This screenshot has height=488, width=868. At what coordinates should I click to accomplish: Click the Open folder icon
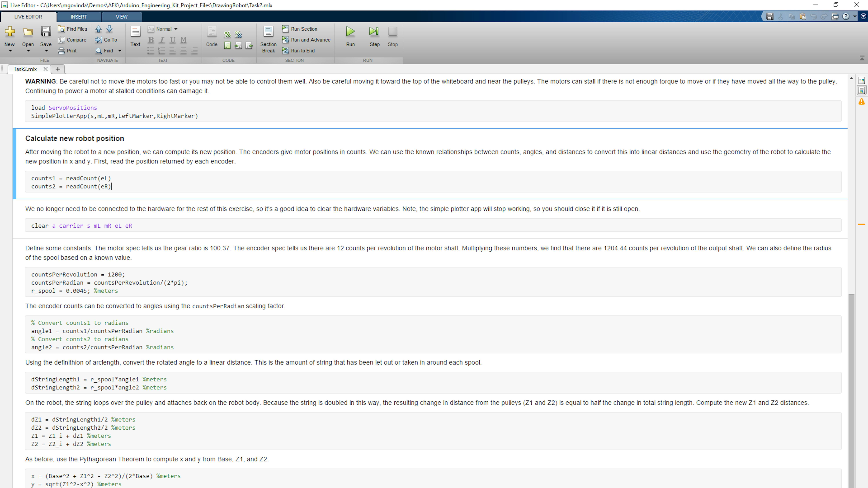tap(28, 32)
